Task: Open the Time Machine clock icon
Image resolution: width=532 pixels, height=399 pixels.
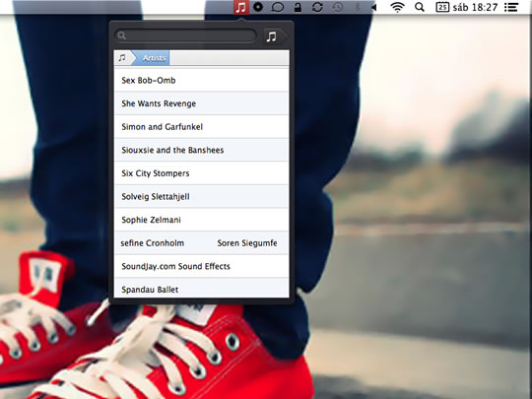Action: pyautogui.click(x=338, y=7)
